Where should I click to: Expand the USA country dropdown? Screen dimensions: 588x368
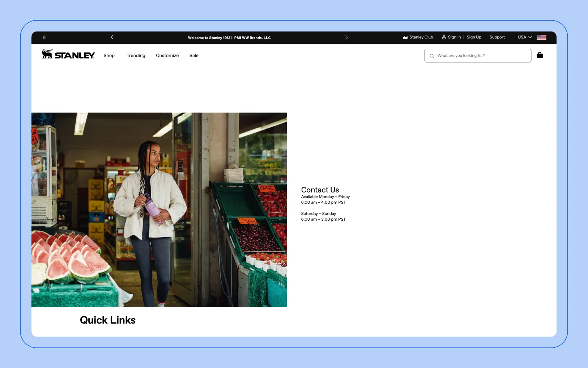point(525,37)
